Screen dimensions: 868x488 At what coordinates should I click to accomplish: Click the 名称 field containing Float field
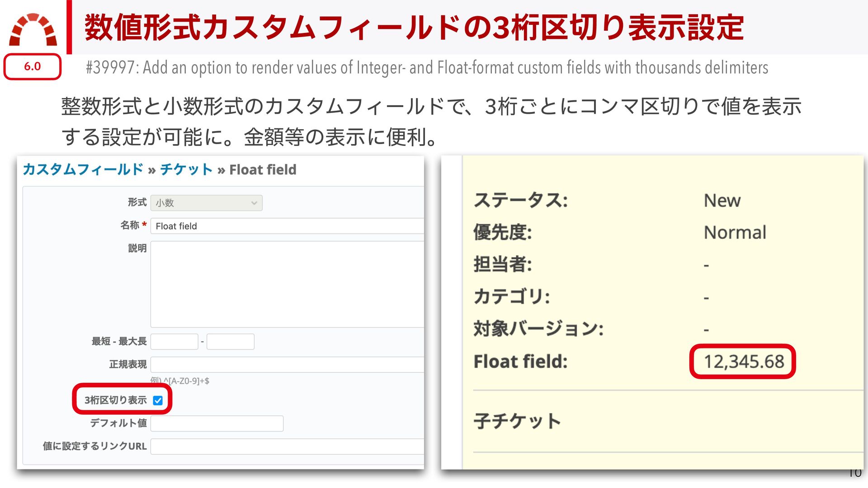(x=287, y=226)
